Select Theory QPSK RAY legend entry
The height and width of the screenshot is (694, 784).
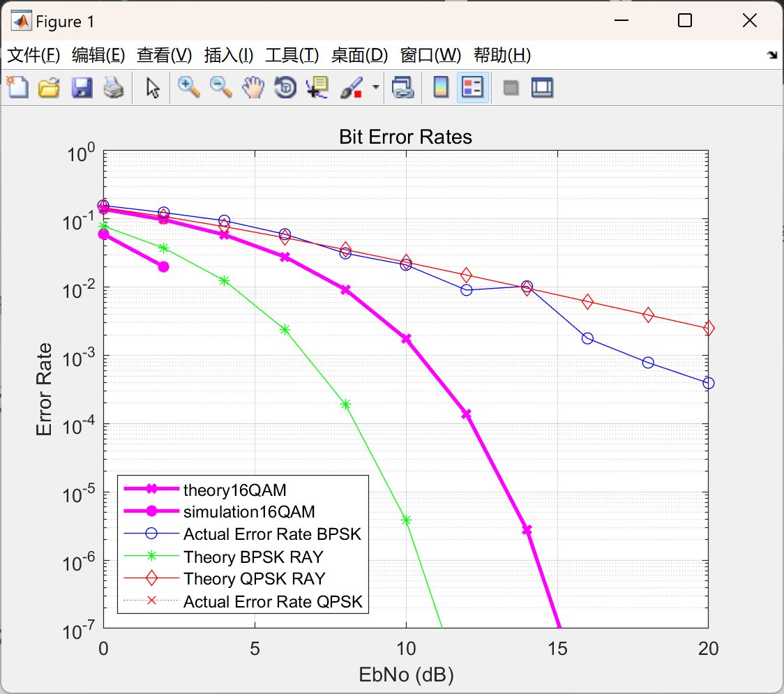click(255, 578)
